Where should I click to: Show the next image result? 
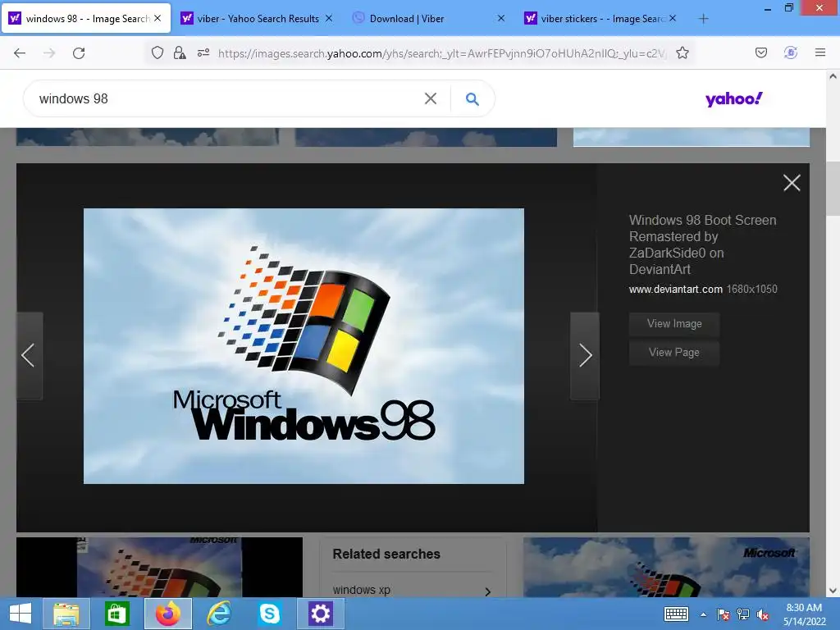pyautogui.click(x=584, y=355)
